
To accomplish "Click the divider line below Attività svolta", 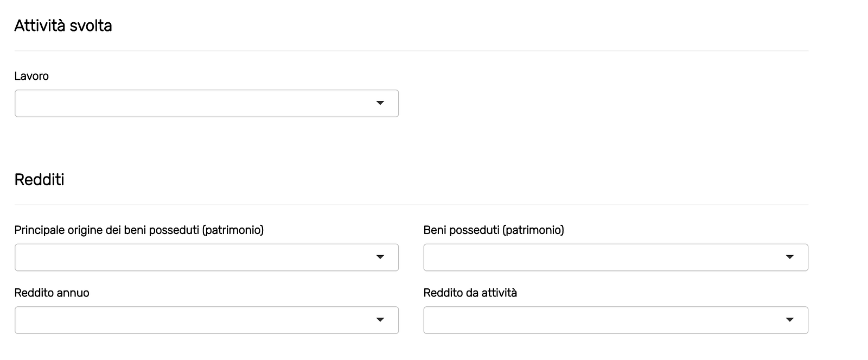I will 411,51.
